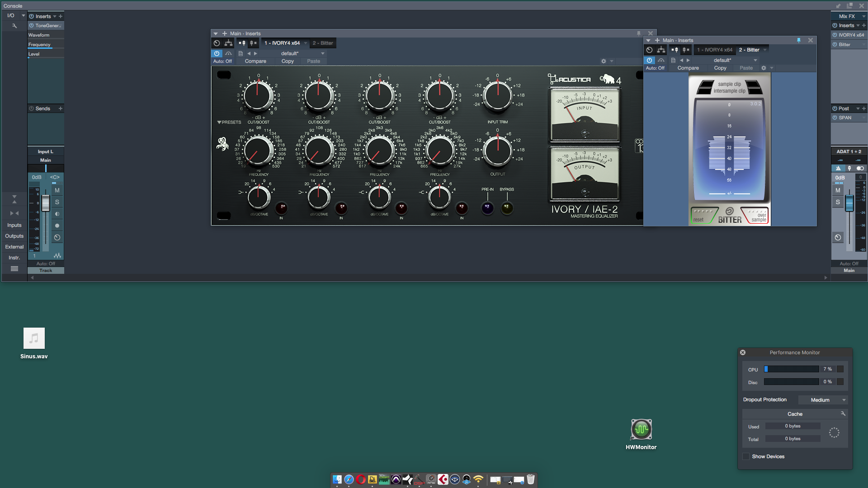Enable the Show Devices checkbox
868x488 pixels.
coord(746,456)
